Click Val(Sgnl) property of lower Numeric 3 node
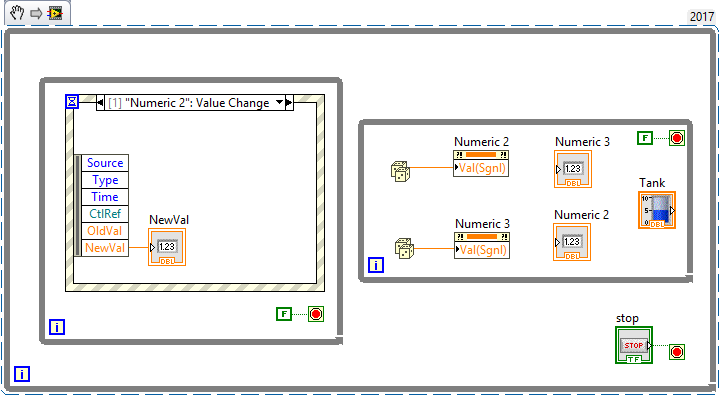 click(482, 250)
